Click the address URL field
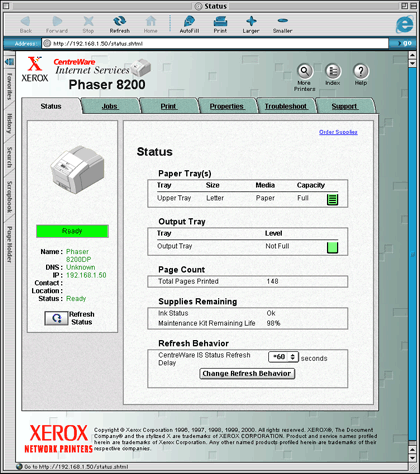420x474 pixels. point(215,43)
